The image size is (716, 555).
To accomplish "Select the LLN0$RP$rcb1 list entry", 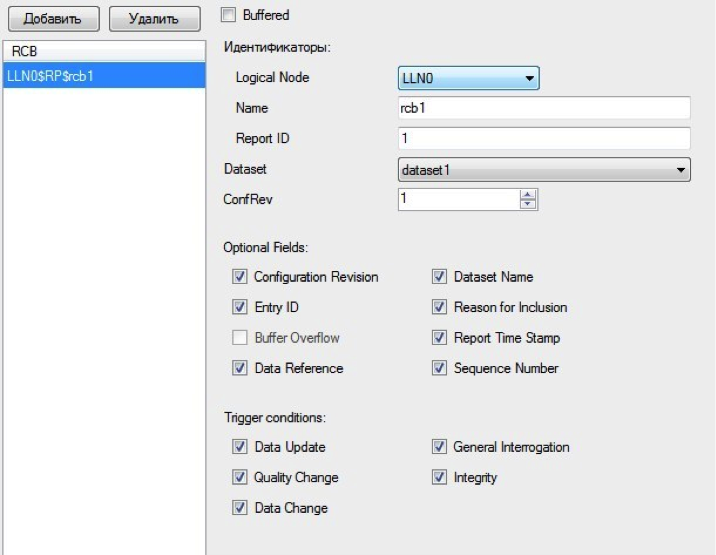I will click(x=104, y=75).
